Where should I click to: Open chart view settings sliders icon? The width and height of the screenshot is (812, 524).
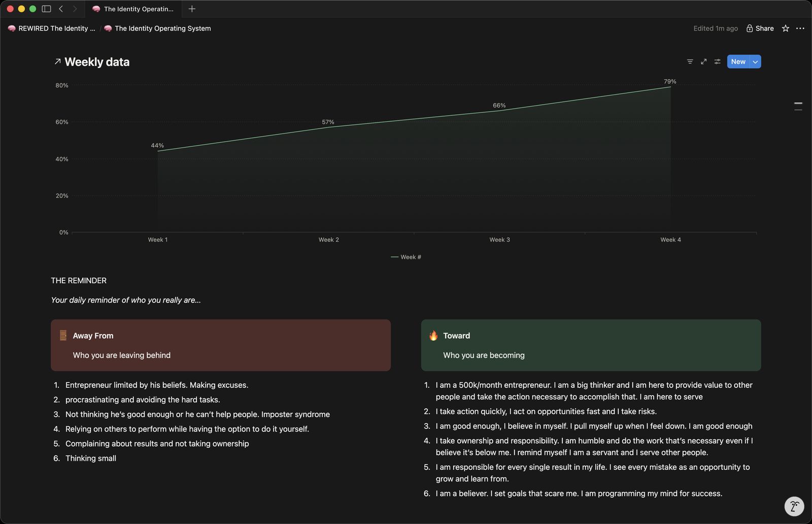(x=717, y=61)
